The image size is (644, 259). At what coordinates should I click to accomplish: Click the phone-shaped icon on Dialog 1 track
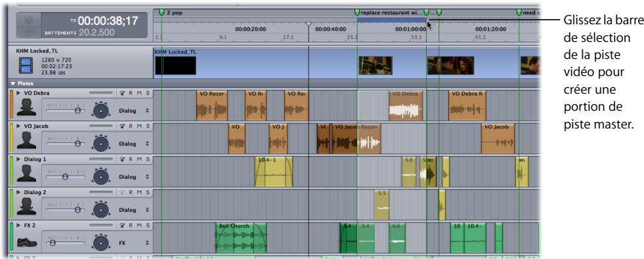pyautogui.click(x=122, y=159)
